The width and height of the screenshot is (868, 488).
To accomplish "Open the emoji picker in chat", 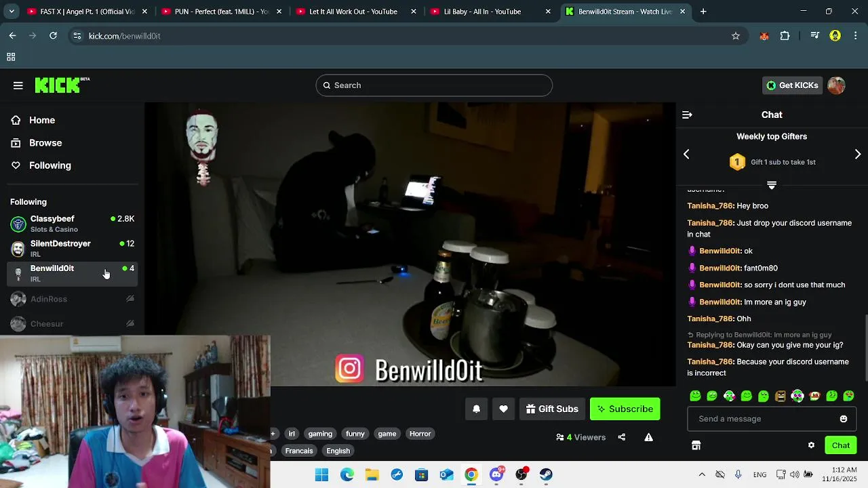I will pyautogui.click(x=844, y=419).
